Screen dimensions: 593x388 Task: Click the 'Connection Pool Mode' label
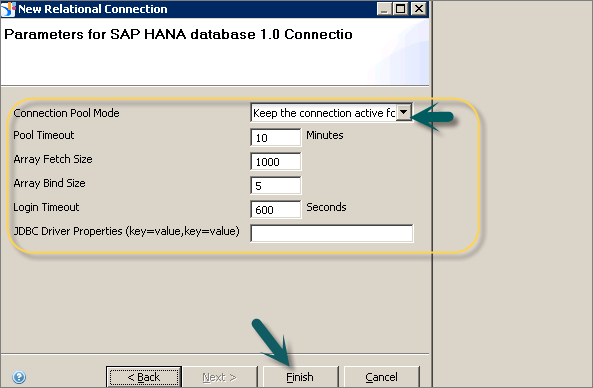[x=66, y=113]
